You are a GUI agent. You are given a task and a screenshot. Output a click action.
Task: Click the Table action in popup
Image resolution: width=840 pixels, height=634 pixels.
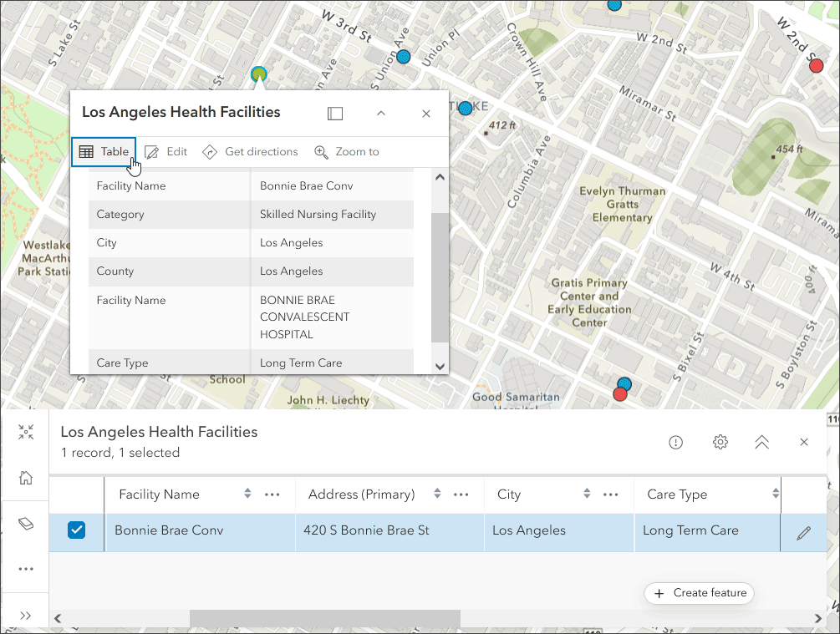[104, 152]
